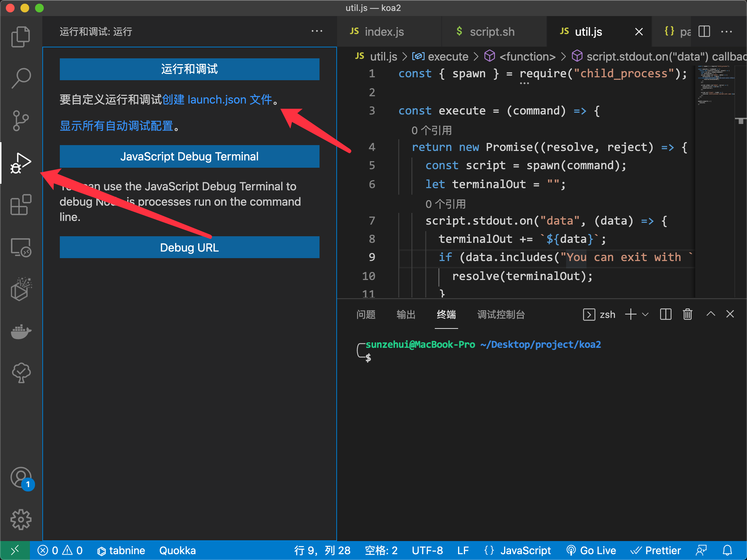Expand new terminal dropdown arrow
Image resolution: width=747 pixels, height=560 pixels.
click(645, 314)
